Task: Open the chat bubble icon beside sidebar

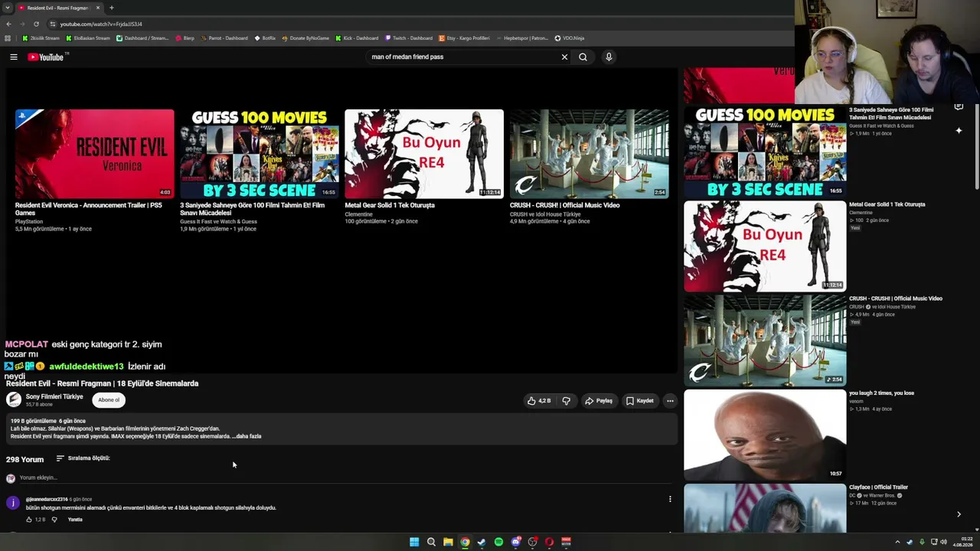Action: [959, 107]
